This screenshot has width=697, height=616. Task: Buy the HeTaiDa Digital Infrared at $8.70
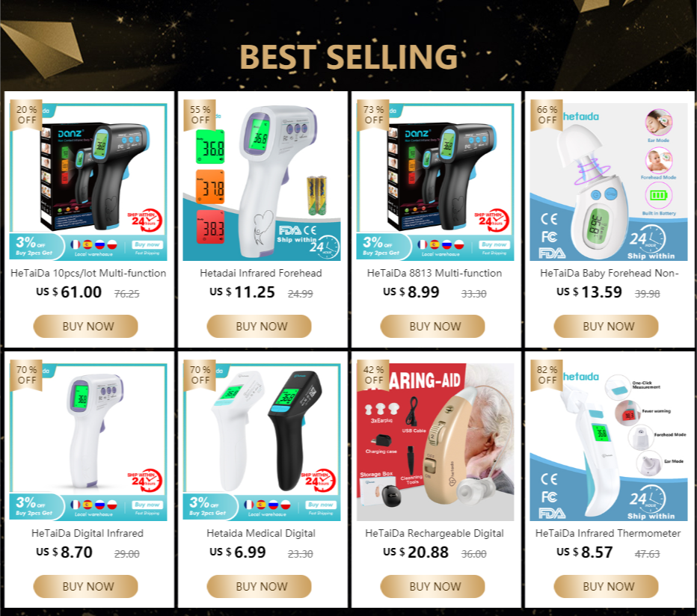click(86, 586)
